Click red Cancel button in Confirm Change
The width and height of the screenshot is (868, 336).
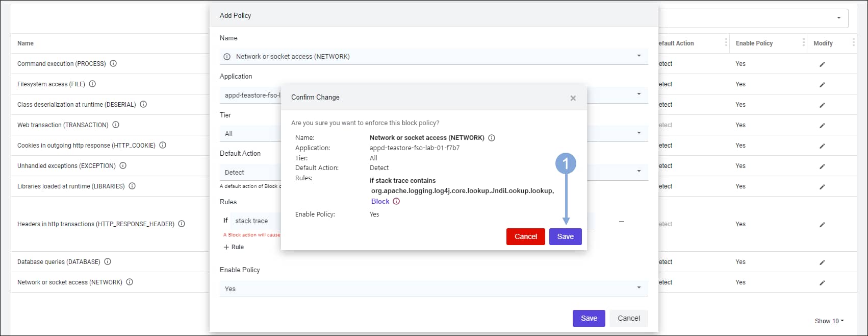point(526,236)
